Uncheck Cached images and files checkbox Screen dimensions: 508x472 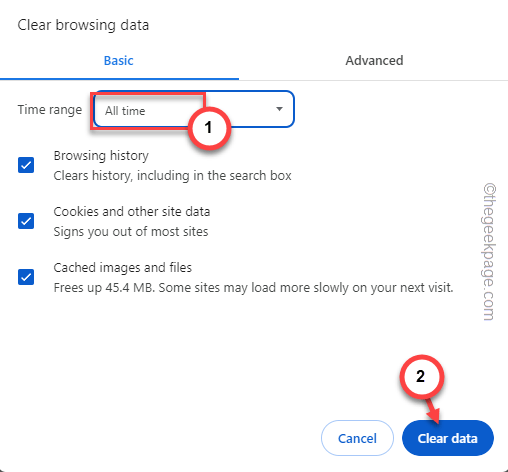(26, 277)
